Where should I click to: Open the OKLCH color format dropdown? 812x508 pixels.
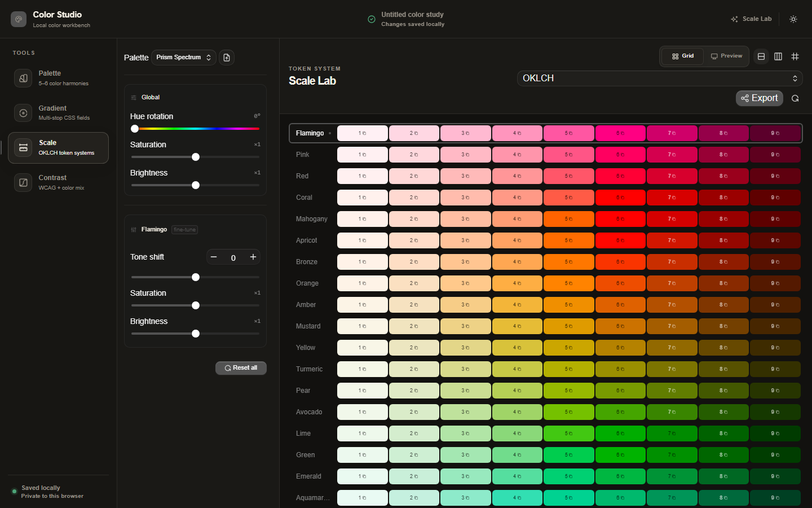point(660,78)
